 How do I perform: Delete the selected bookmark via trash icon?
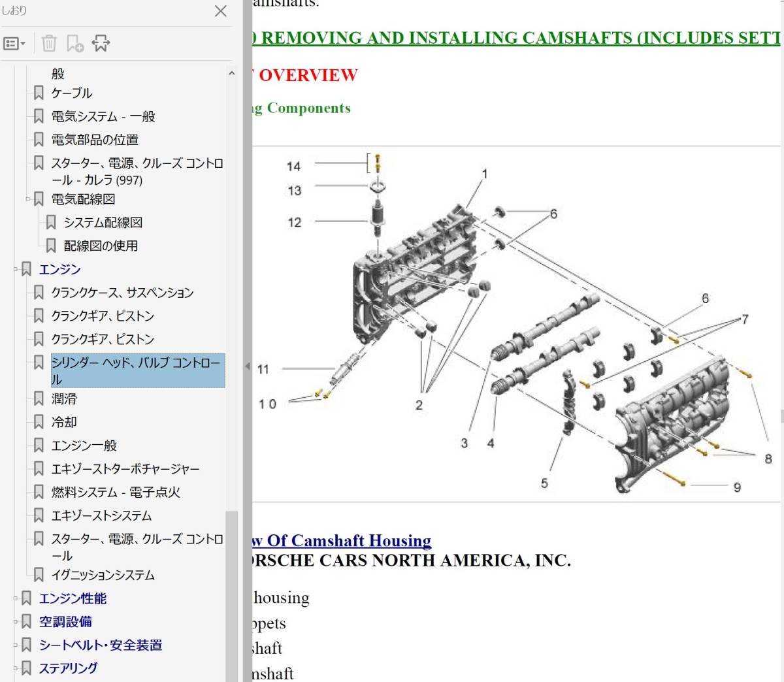pos(49,43)
